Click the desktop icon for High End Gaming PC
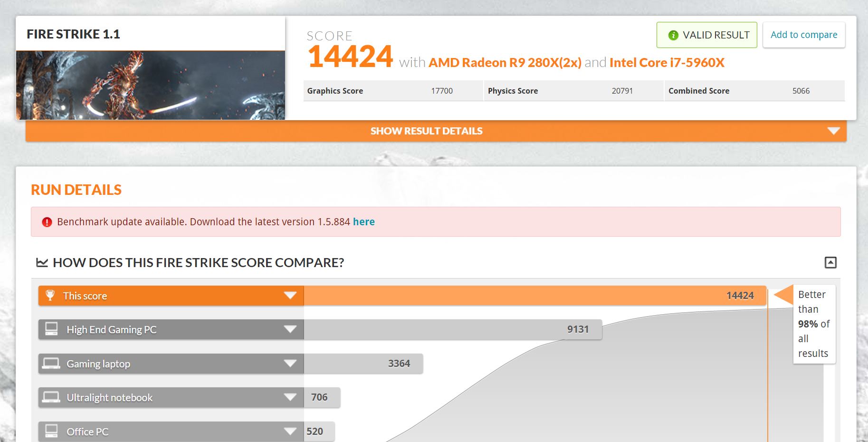 51,329
